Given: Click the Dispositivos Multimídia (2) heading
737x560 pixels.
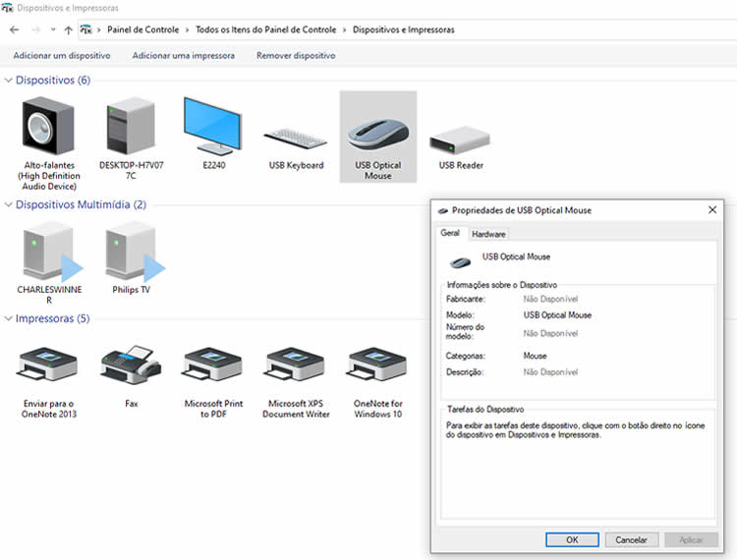Looking at the screenshot, I should [81, 204].
